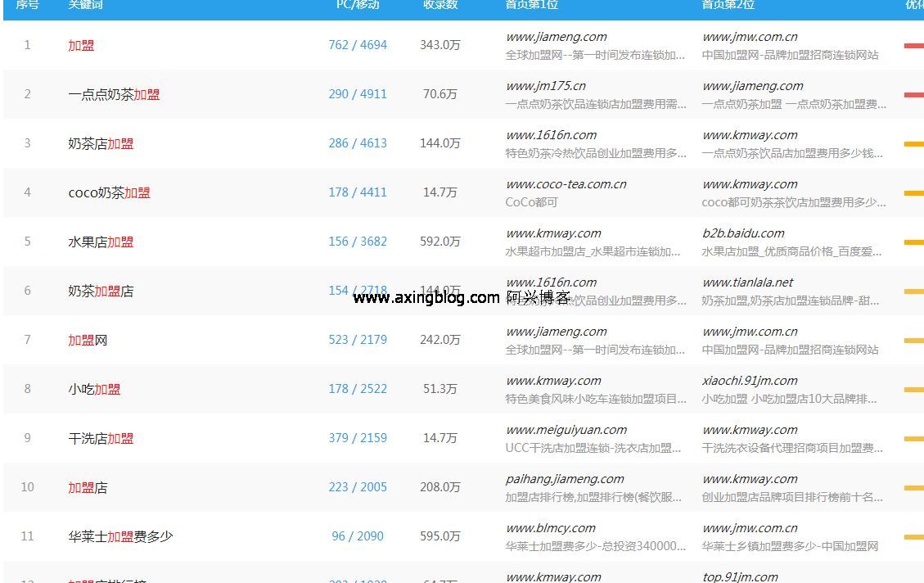
Task: Open www.kmway.com in the 水果店加盟 row
Action: pyautogui.click(x=553, y=233)
